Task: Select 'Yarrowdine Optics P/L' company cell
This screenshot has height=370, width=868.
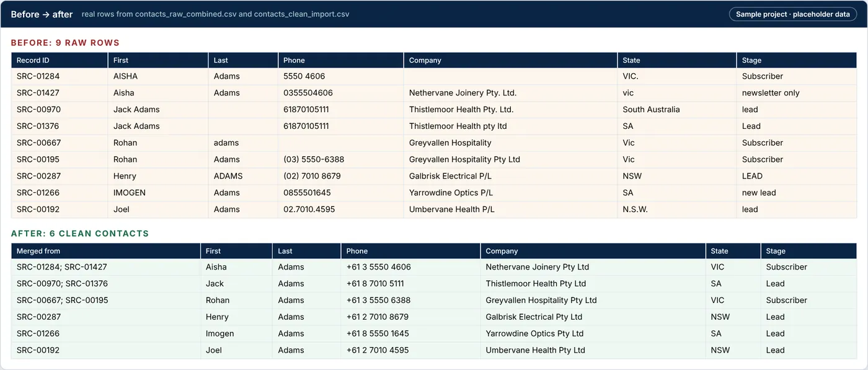Action: tap(511, 193)
